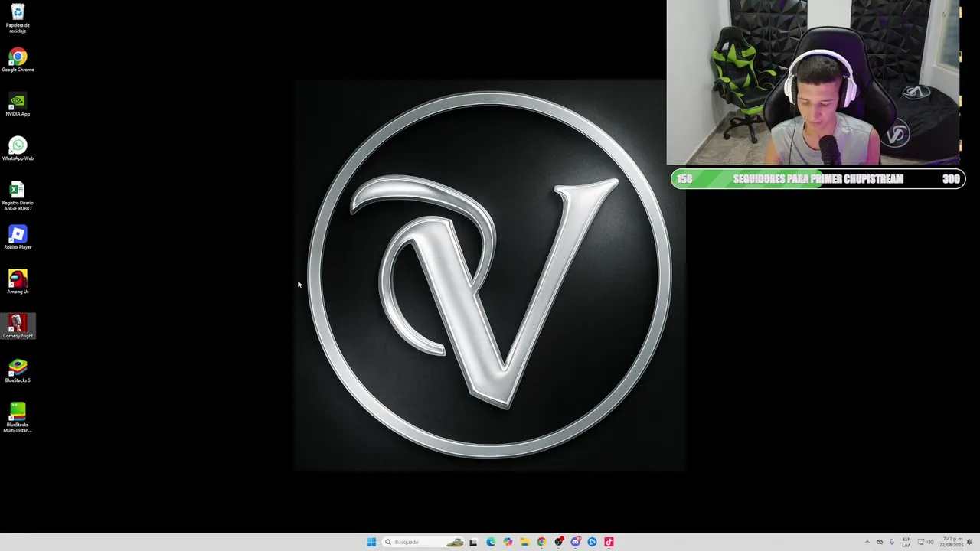Open File Explorer from the taskbar
980x551 pixels.
tap(524, 542)
